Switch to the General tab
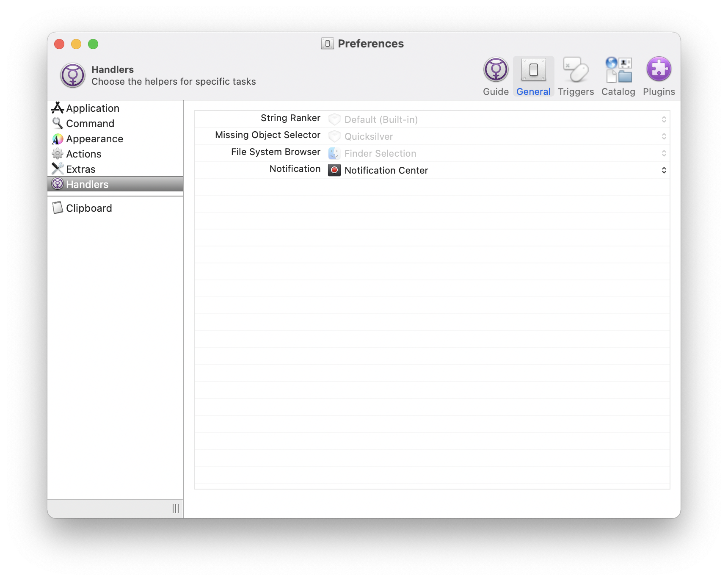This screenshot has width=728, height=581. 533,75
